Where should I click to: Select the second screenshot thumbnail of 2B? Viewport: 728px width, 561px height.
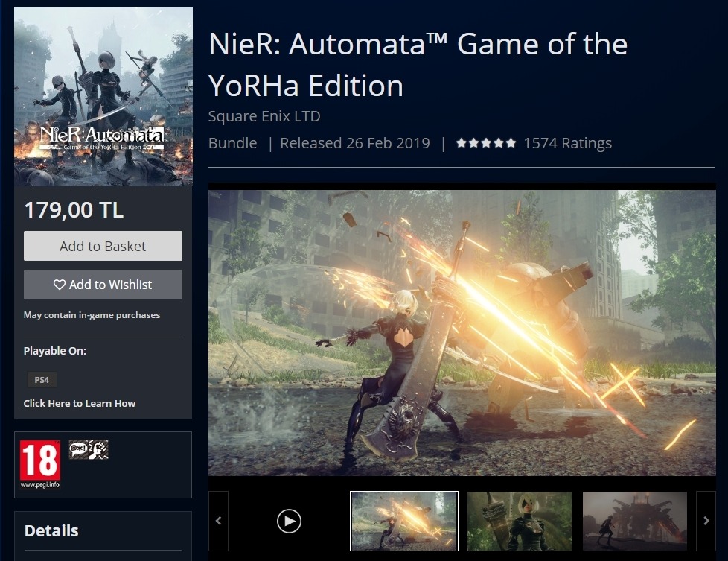pos(519,521)
